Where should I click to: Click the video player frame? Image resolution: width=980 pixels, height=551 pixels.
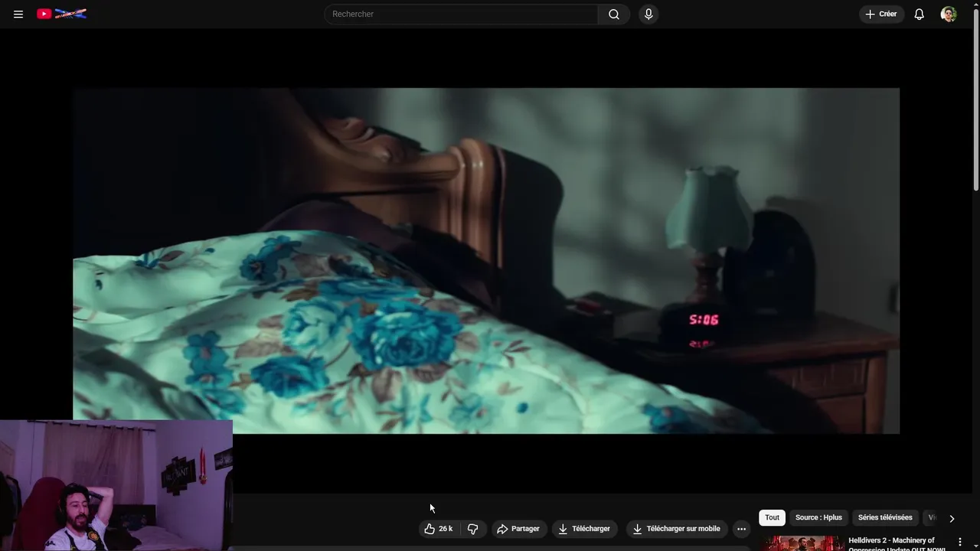(x=486, y=261)
